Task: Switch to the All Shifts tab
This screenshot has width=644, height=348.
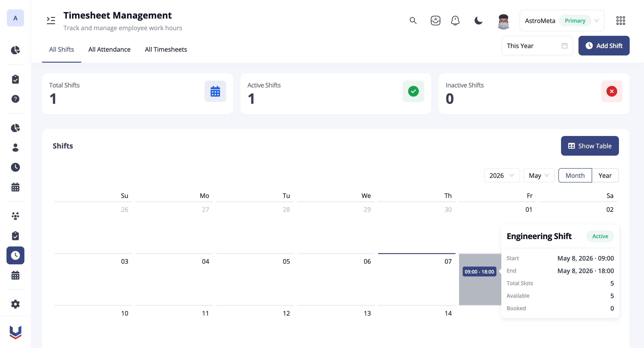Action: tap(61, 49)
